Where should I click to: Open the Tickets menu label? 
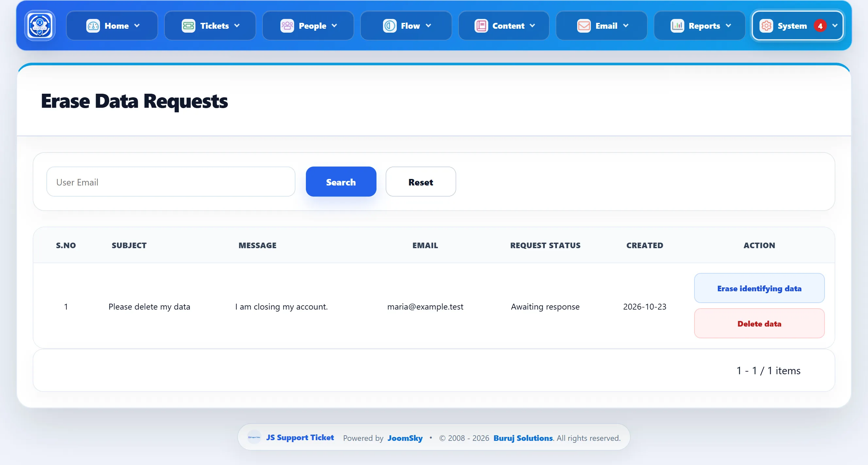coord(214,26)
